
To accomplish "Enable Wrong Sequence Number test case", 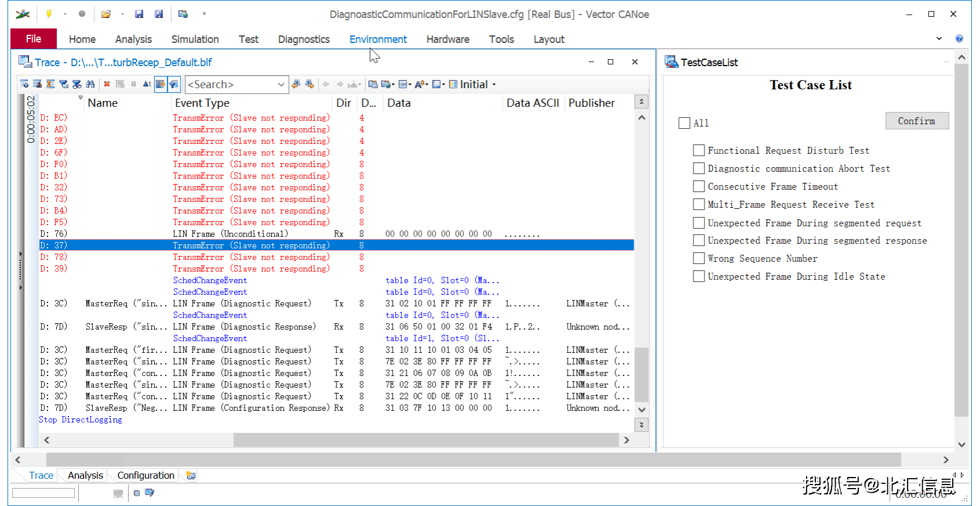I will [x=699, y=258].
